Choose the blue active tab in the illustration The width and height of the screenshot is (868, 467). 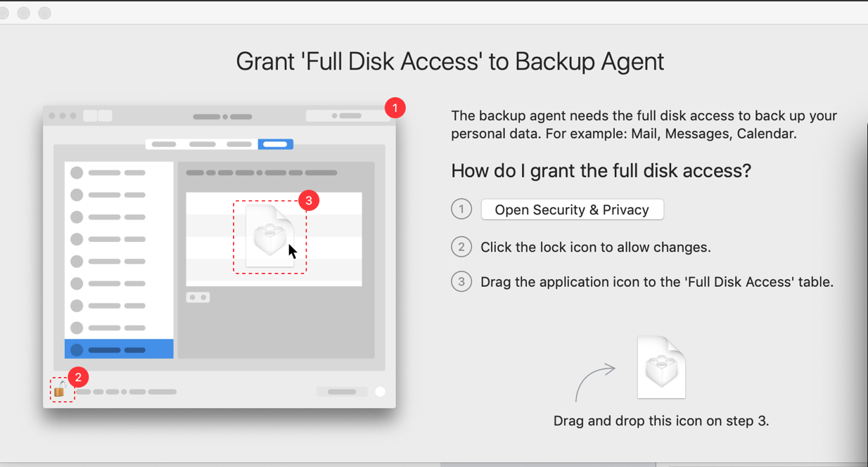(x=275, y=144)
